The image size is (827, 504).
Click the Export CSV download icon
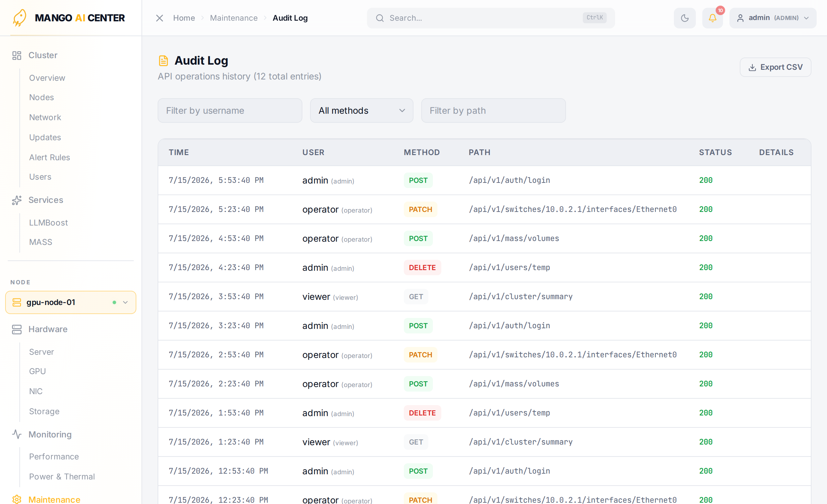752,68
